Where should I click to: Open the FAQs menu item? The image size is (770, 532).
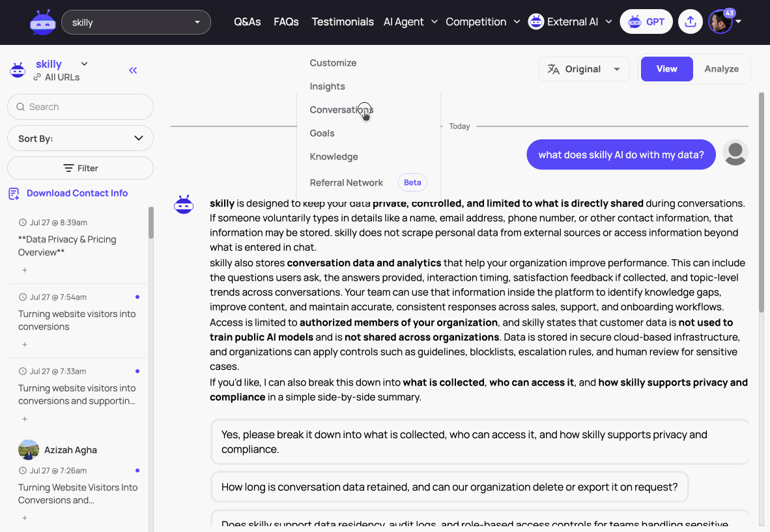click(286, 22)
